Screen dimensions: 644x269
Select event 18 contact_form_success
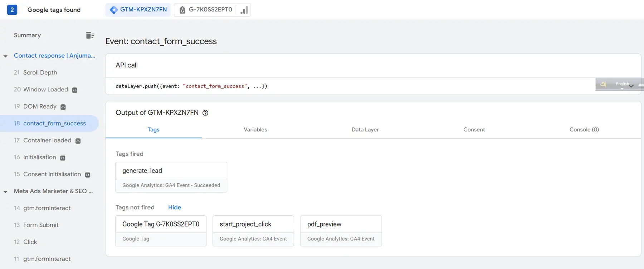49,123
